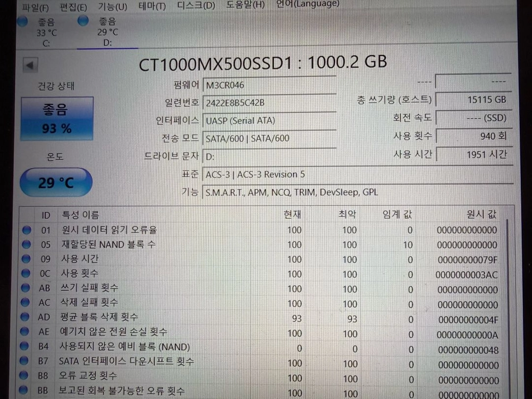The image size is (532, 399).
Task: Click the ID column header
Action: coord(46,215)
